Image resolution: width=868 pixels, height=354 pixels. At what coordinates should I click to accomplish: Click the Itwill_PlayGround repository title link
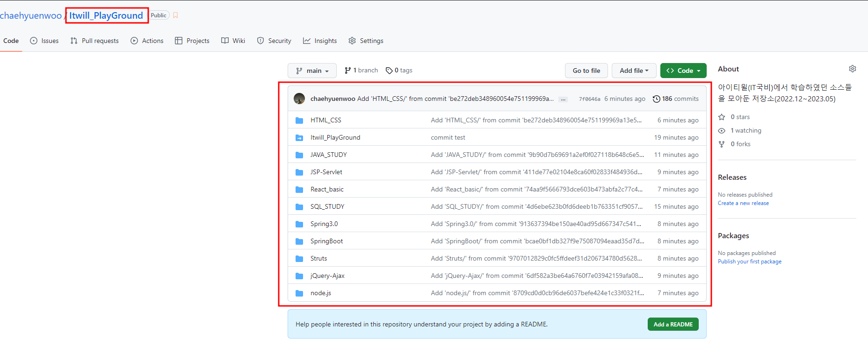[x=106, y=15]
